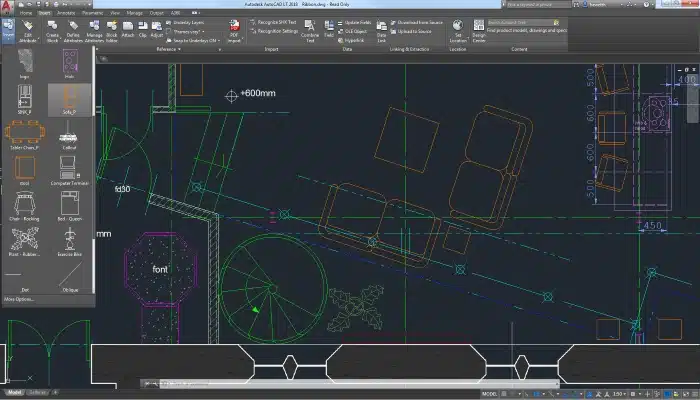The image size is (700, 400).
Task: Select the SINK_P block thumbnail
Action: (x=25, y=100)
